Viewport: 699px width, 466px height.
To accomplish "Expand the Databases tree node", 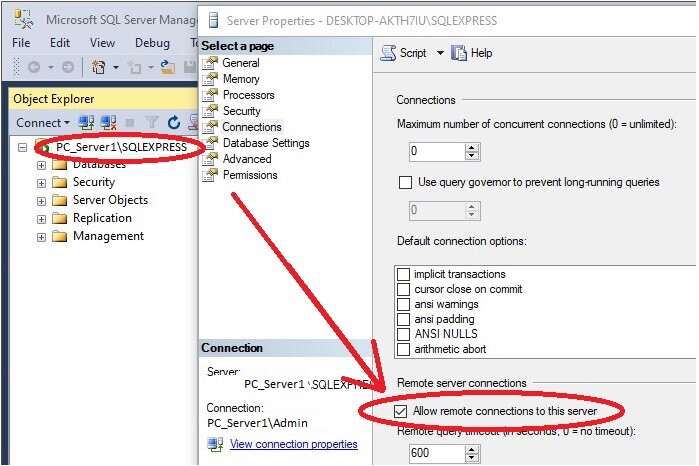I will pos(41,165).
